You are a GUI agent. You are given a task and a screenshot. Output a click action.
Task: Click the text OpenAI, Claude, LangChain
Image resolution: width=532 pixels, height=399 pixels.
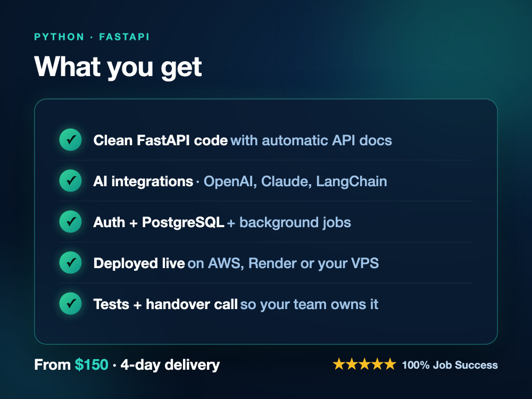[x=295, y=181]
